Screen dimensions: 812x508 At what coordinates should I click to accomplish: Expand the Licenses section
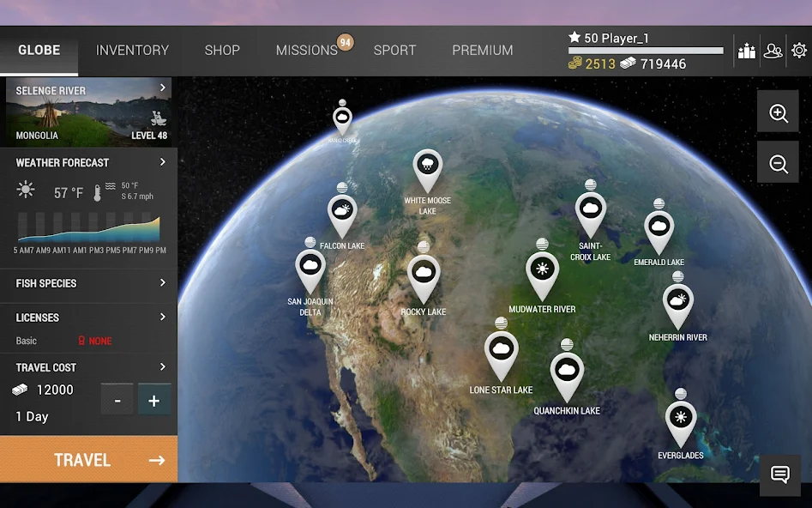[88, 317]
